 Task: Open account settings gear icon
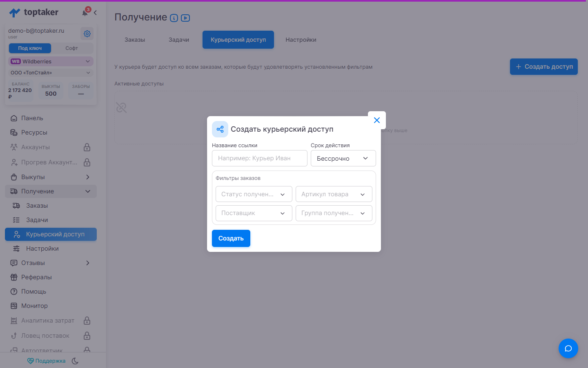[87, 34]
